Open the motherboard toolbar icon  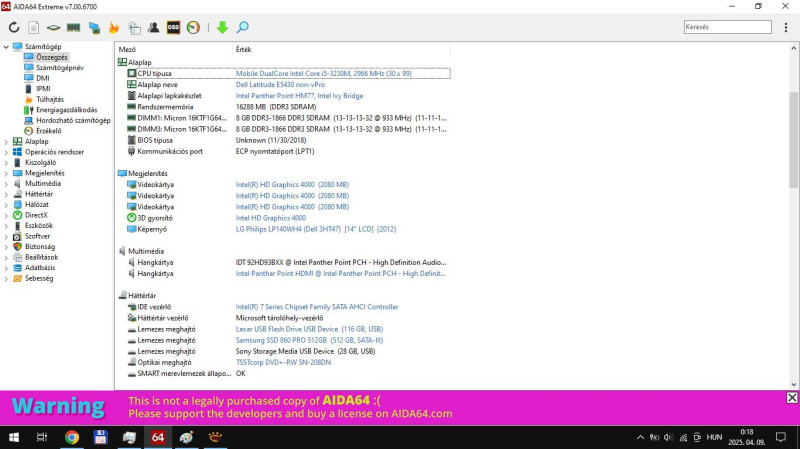[x=53, y=28]
